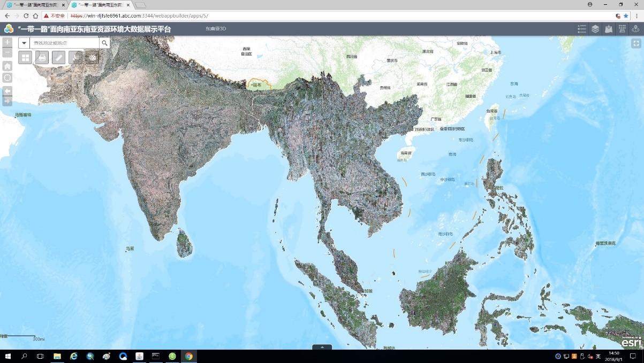Viewport: 644px width, 363px height.
Task: Go to the default Home extent
Action: click(x=7, y=66)
